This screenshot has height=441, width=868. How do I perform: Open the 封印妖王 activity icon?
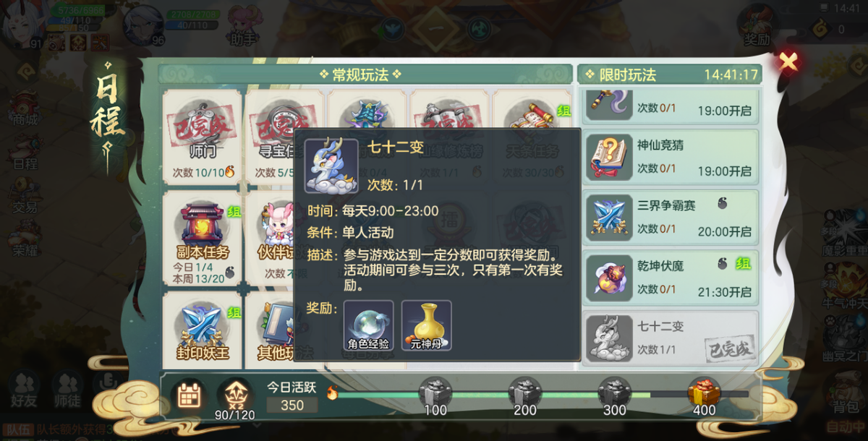click(x=203, y=333)
